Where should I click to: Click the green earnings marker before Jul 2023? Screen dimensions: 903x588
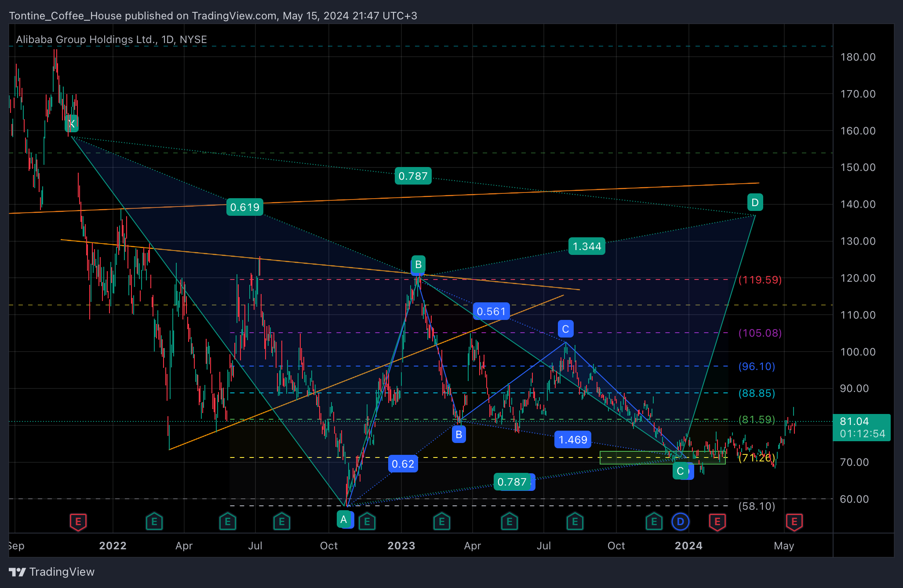click(510, 522)
